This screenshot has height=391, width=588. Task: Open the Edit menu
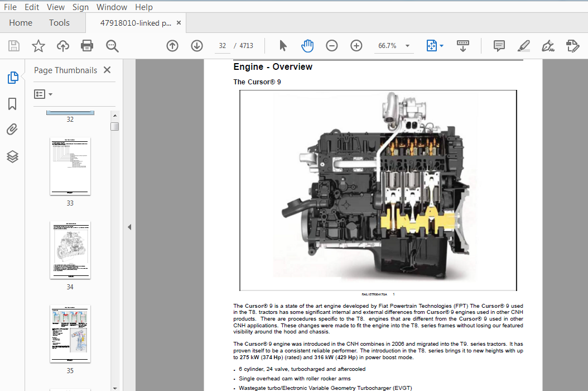[32, 7]
